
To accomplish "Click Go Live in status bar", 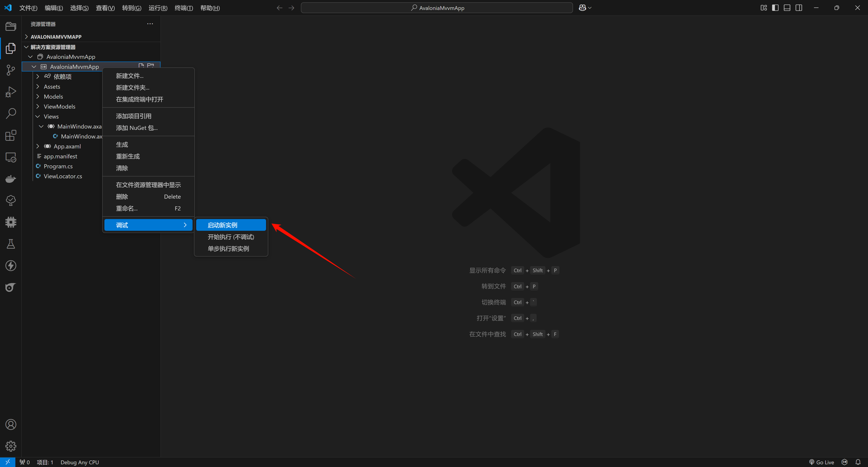I will (x=821, y=462).
